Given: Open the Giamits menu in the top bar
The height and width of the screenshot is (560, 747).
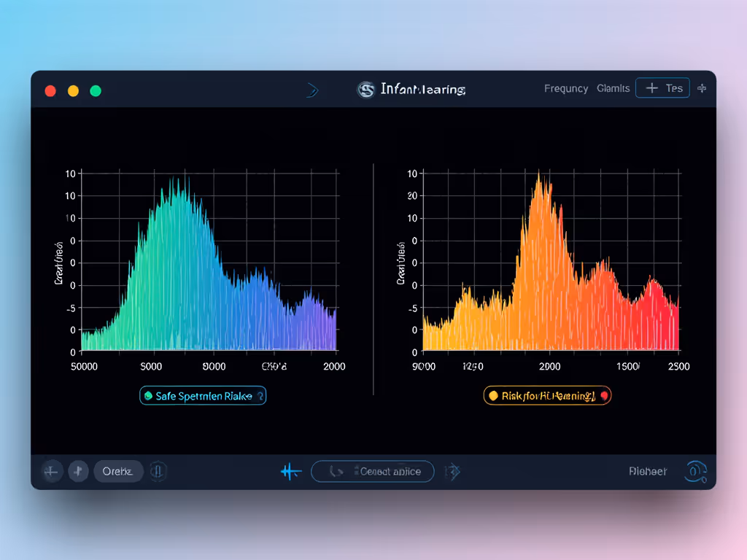Looking at the screenshot, I should [613, 88].
